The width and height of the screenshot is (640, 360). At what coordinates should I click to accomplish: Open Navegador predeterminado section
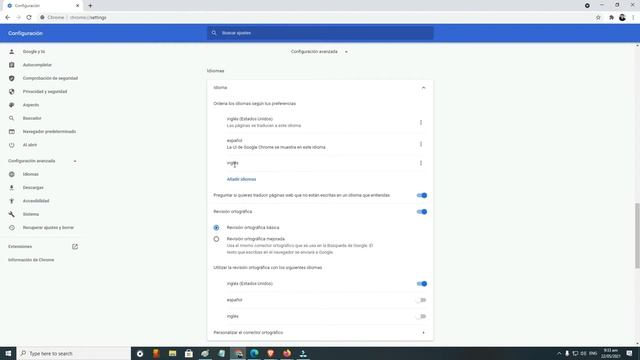49,132
